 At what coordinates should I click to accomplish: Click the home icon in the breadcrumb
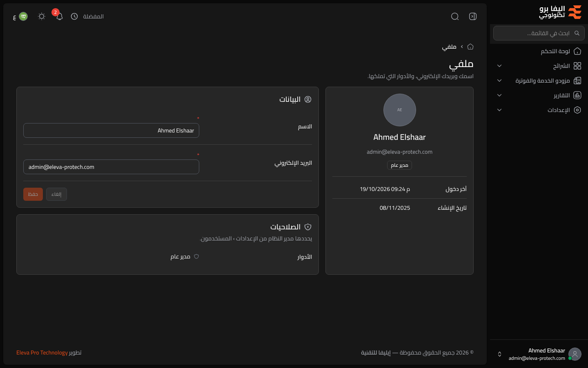coord(470,47)
